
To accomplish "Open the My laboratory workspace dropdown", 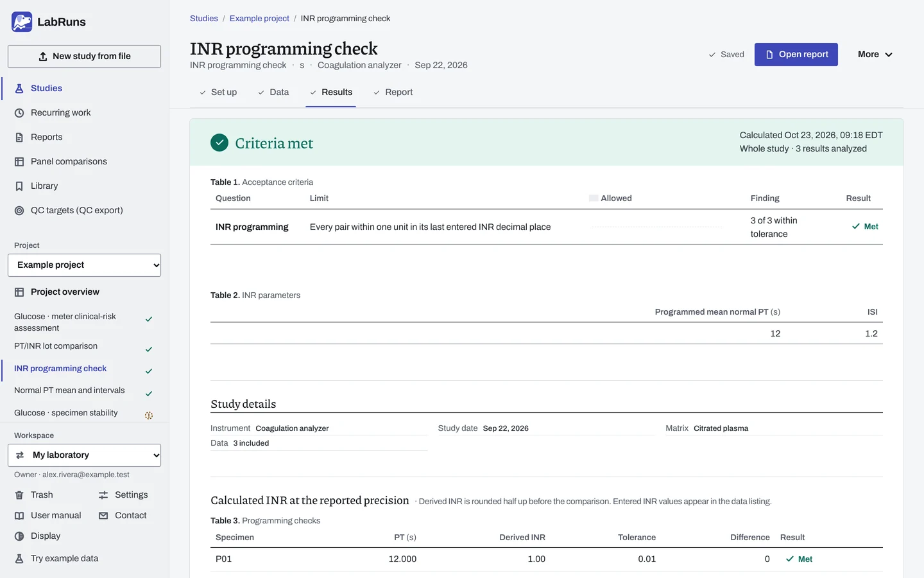I will pyautogui.click(x=84, y=455).
